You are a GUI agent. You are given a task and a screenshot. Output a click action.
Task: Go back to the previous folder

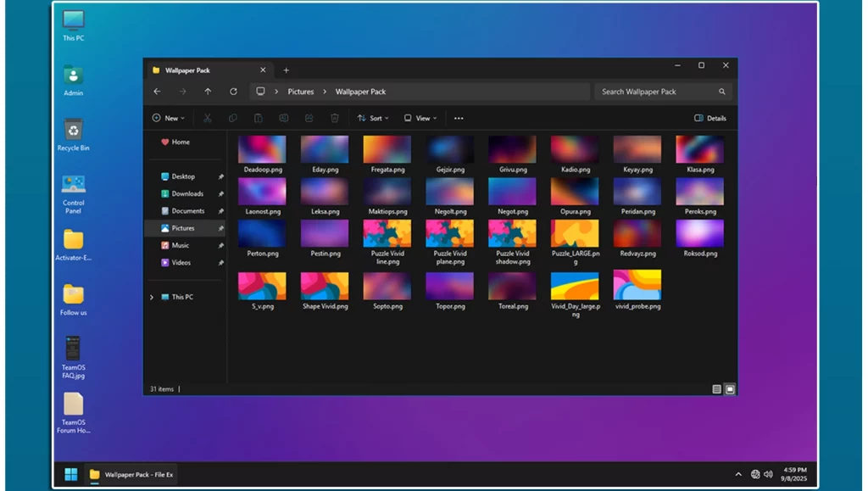click(x=157, y=92)
